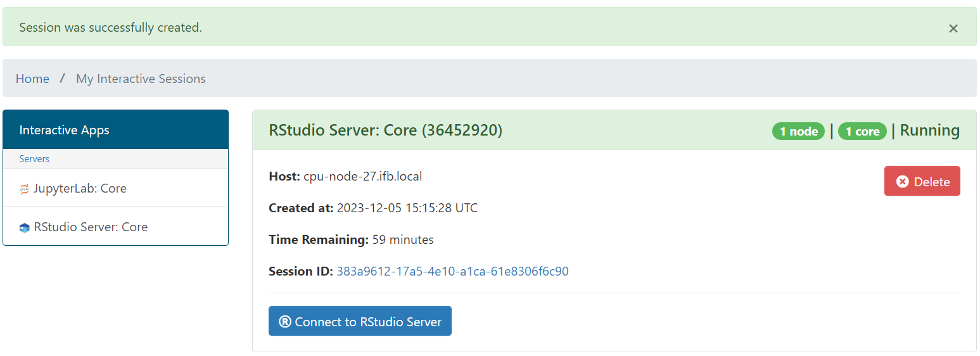Click the RStudio logo icon in sidebar

[x=25, y=227]
